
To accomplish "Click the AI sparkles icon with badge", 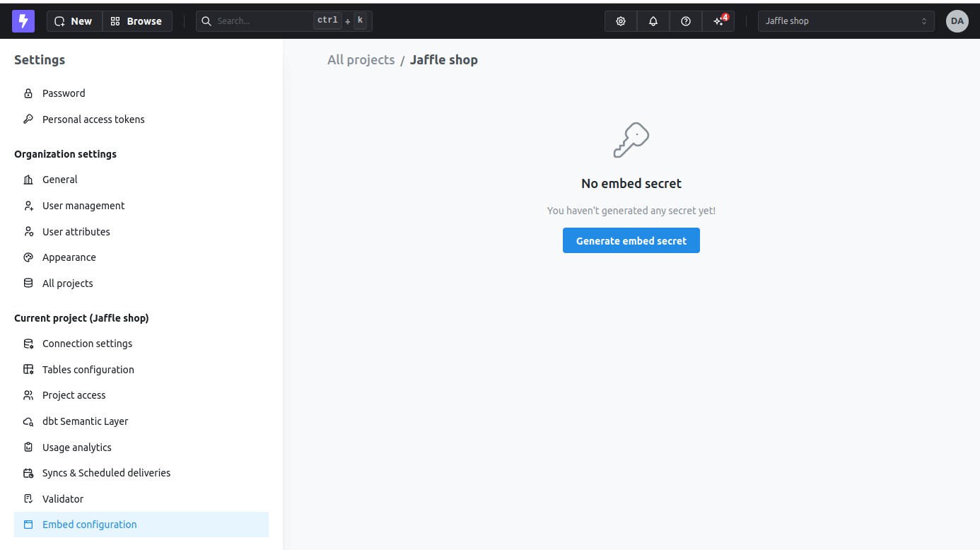I will (x=718, y=21).
